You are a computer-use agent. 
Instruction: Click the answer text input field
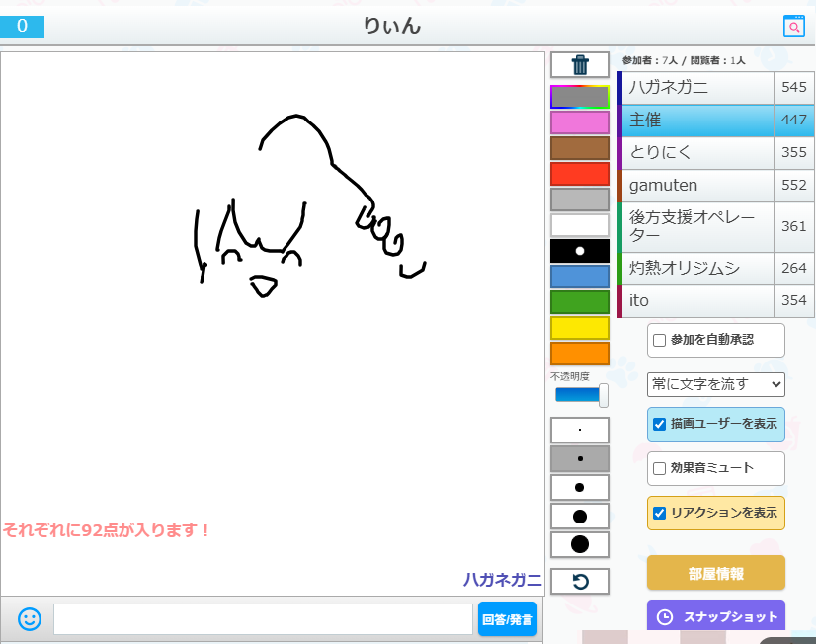tap(263, 619)
